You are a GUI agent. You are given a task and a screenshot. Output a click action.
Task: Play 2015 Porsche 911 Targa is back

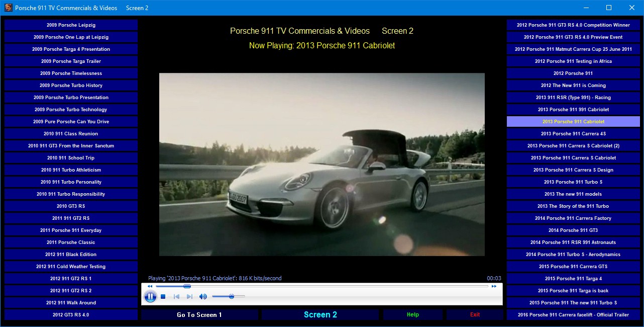(573, 291)
